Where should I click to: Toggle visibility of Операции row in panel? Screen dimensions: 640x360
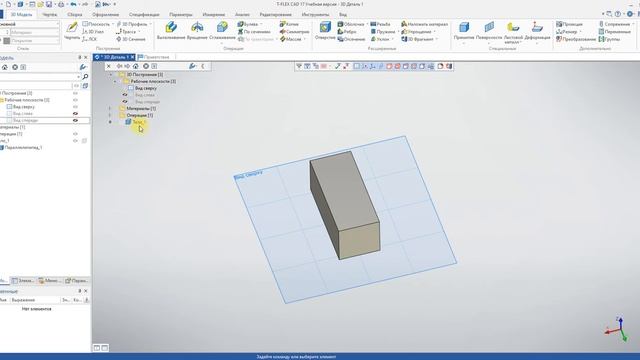click(x=75, y=134)
